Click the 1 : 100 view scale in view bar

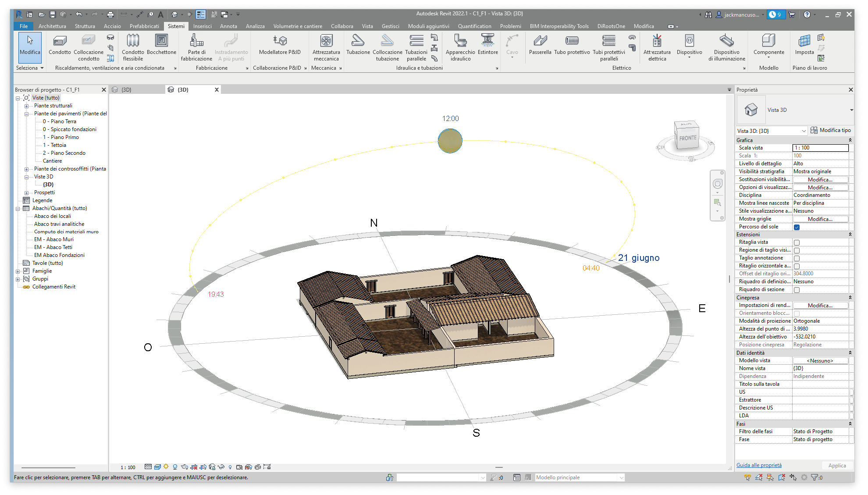(128, 467)
